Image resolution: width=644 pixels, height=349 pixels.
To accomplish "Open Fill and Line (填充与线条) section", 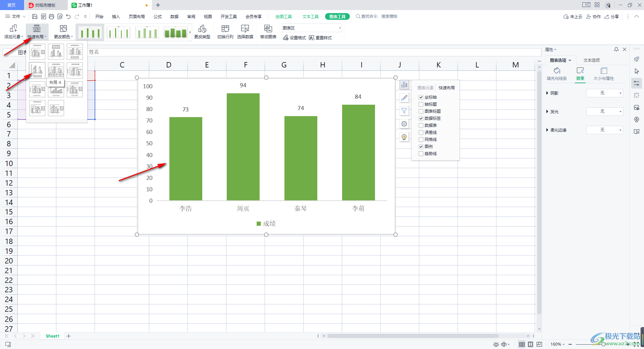I will pos(557,74).
